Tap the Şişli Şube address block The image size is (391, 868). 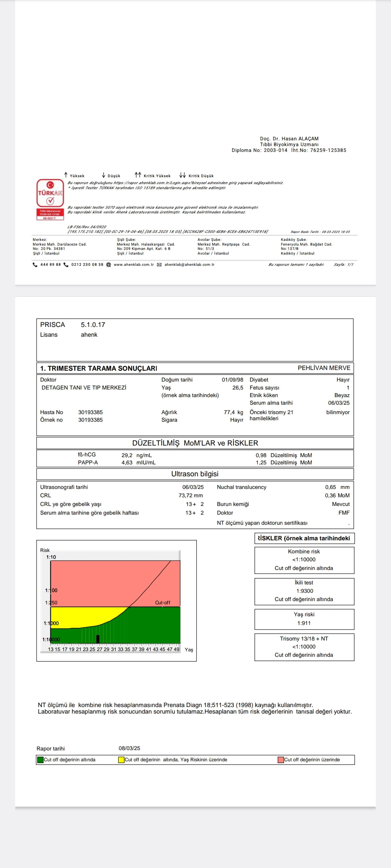pos(146,246)
